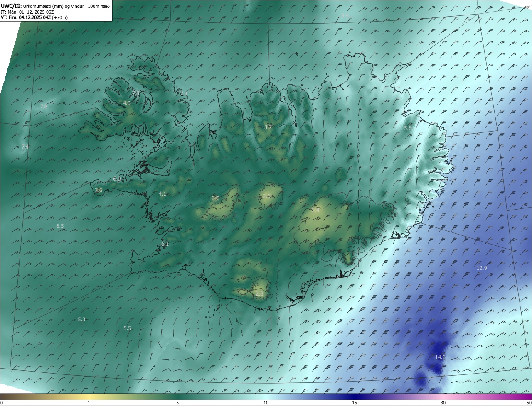Click the 7.3 value label

(136, 93)
